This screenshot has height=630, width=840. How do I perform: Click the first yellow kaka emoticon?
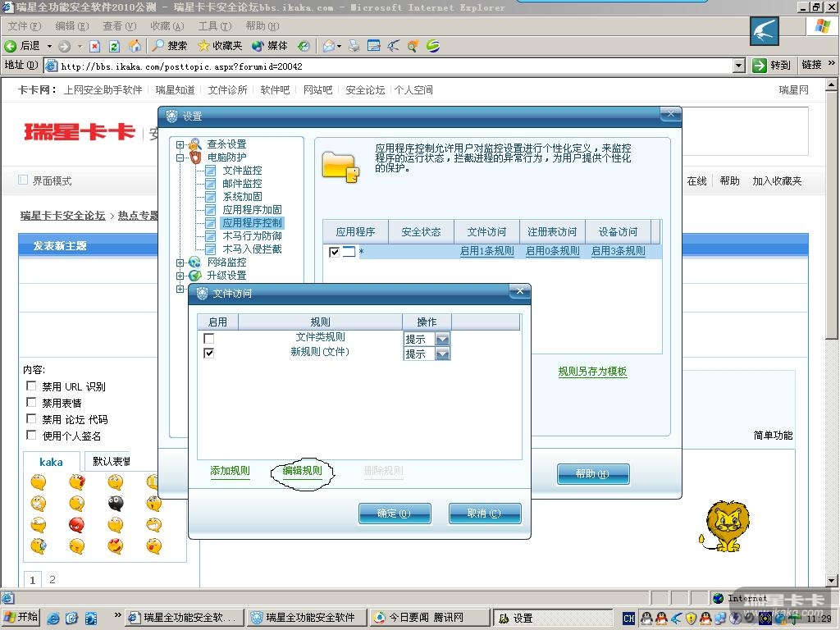(39, 482)
